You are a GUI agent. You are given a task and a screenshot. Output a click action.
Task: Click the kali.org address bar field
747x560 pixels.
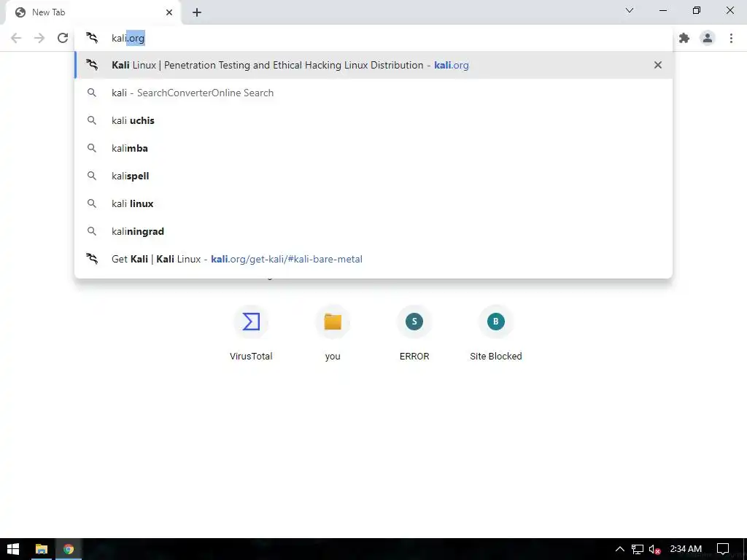point(373,38)
